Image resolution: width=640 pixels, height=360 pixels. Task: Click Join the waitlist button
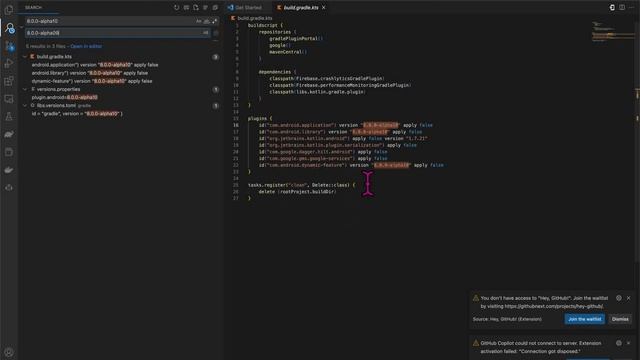(x=584, y=319)
